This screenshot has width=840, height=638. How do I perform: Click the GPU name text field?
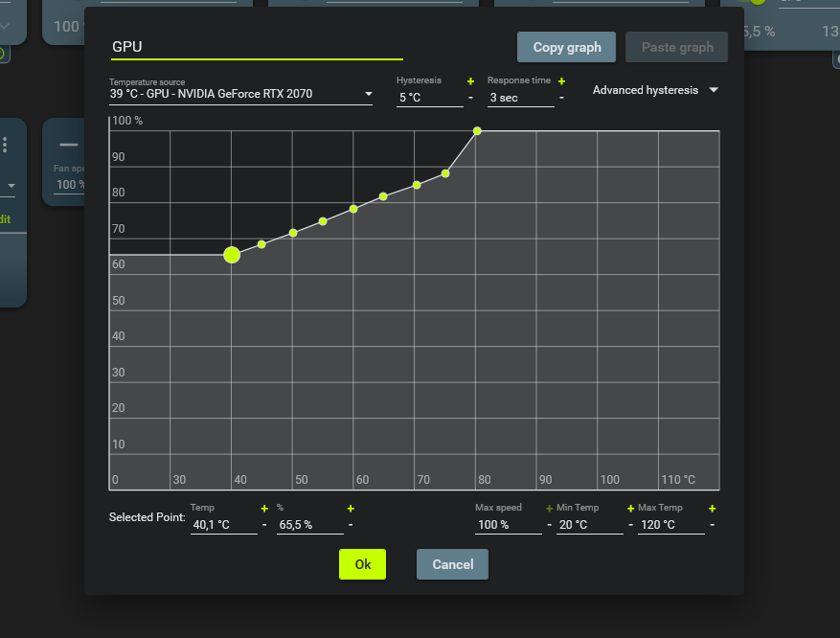tap(254, 46)
